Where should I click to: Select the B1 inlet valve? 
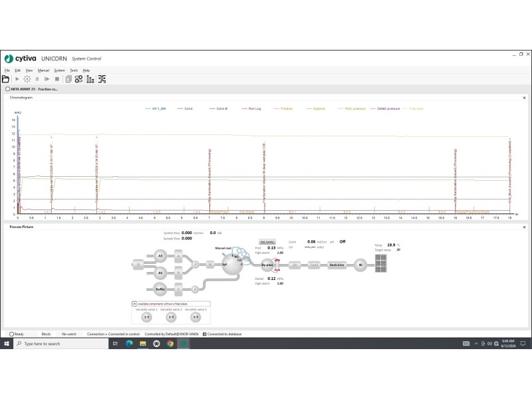coord(160,273)
